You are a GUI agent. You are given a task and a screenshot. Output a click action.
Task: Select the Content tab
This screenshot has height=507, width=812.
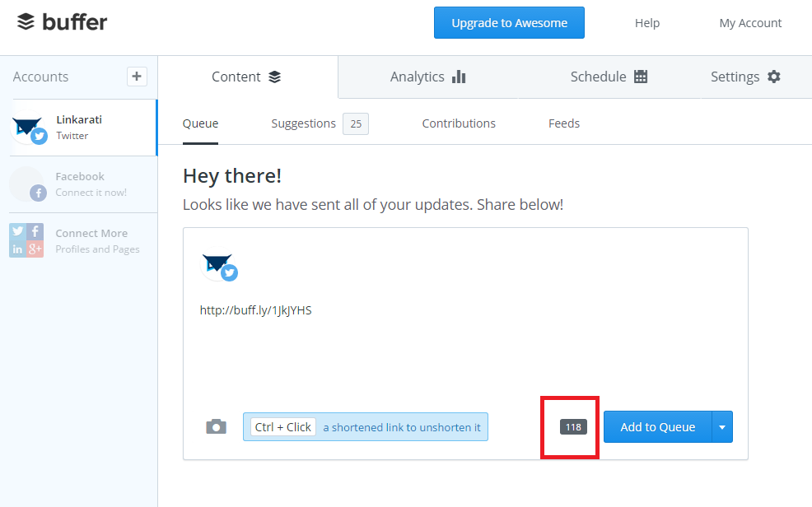pos(246,77)
